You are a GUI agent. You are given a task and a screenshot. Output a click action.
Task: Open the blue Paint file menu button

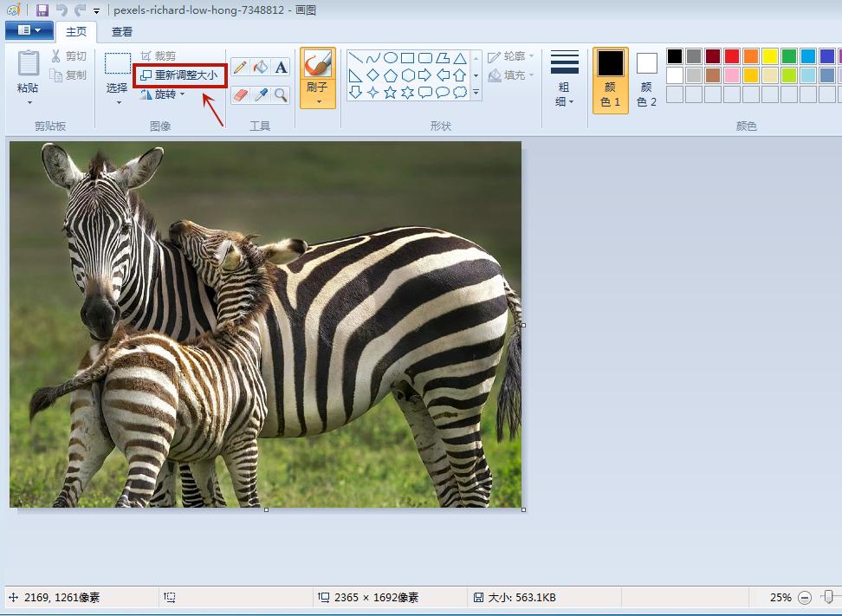tap(29, 30)
